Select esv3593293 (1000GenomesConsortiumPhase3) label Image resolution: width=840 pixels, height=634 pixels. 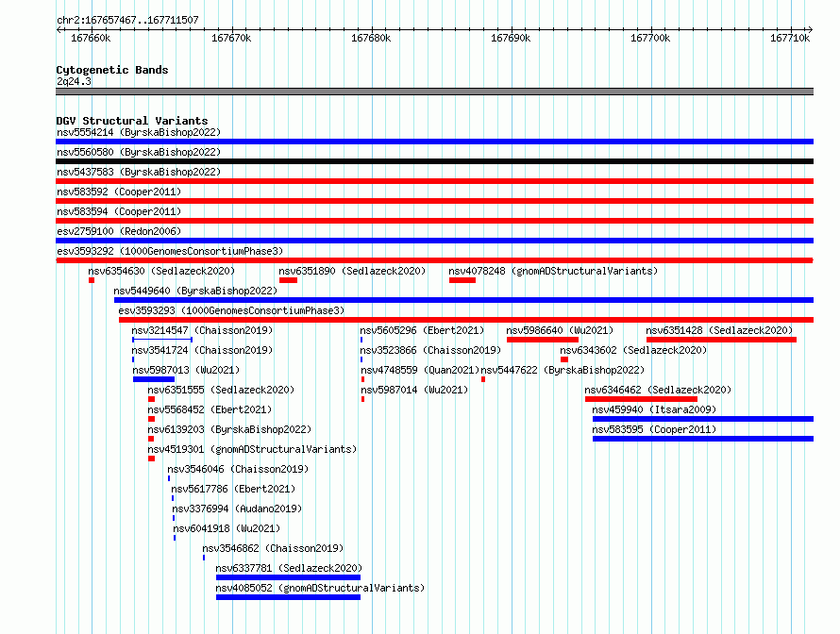(231, 310)
